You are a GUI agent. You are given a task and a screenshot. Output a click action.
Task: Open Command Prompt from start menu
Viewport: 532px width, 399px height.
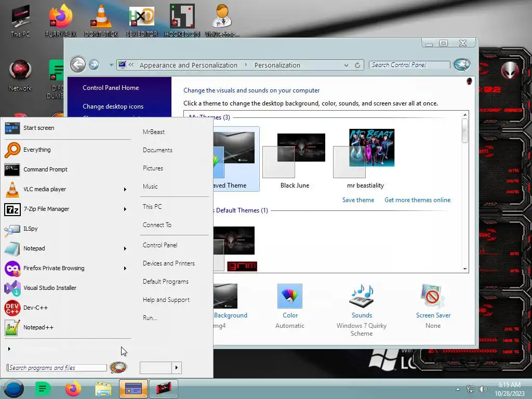pyautogui.click(x=67, y=169)
